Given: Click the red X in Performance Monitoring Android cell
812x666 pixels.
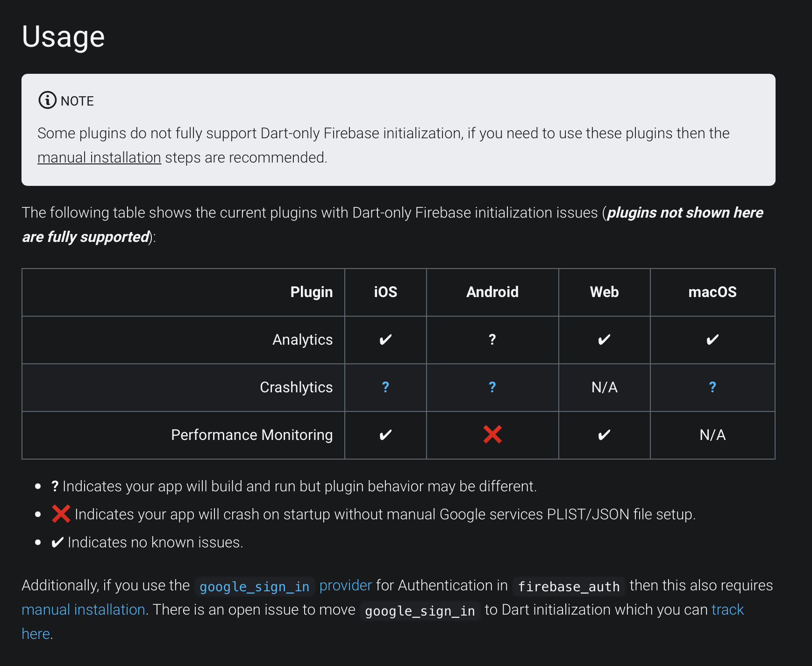Looking at the screenshot, I should pyautogui.click(x=492, y=434).
